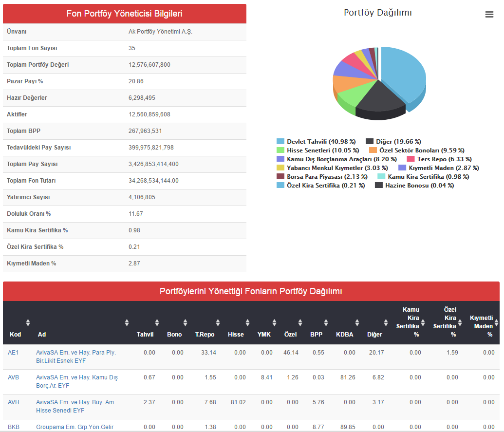Image resolution: width=504 pixels, height=432 pixels.
Task: Open the AVH fund code link
Action: [14, 402]
